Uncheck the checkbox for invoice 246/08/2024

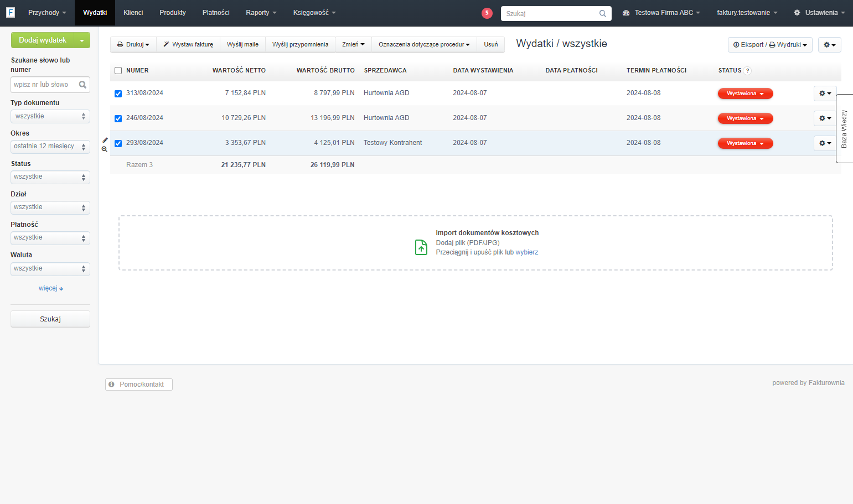click(x=118, y=118)
